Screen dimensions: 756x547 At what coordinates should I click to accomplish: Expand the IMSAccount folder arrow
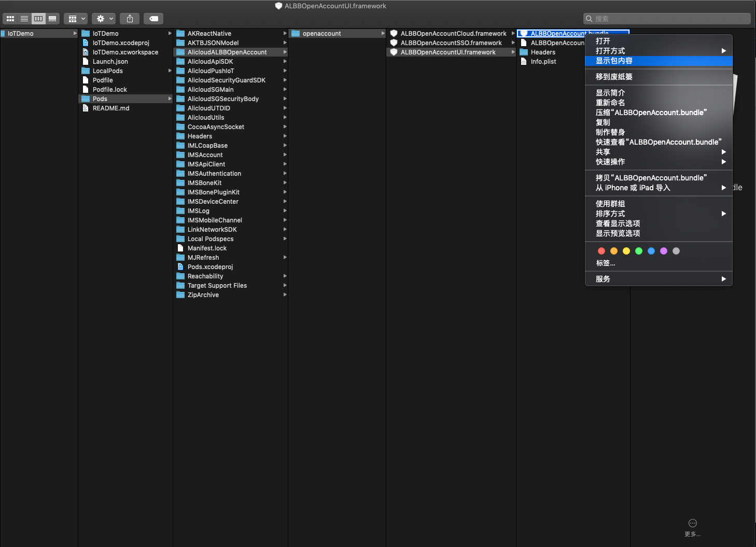click(x=285, y=155)
